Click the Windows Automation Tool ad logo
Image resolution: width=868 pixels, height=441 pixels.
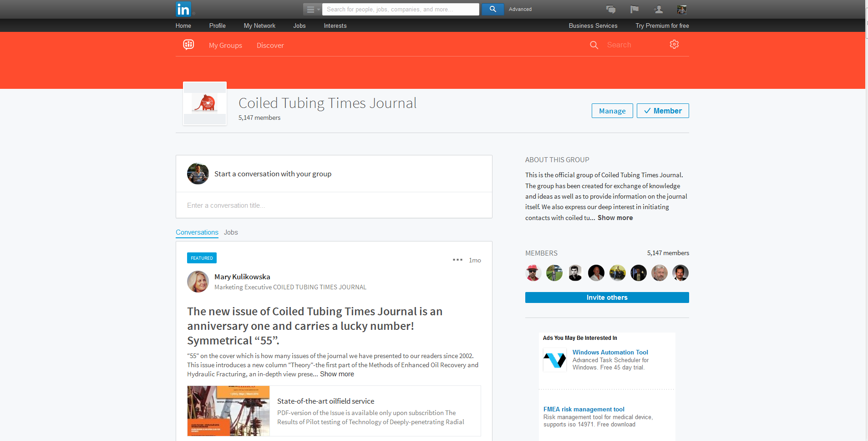pyautogui.click(x=555, y=360)
